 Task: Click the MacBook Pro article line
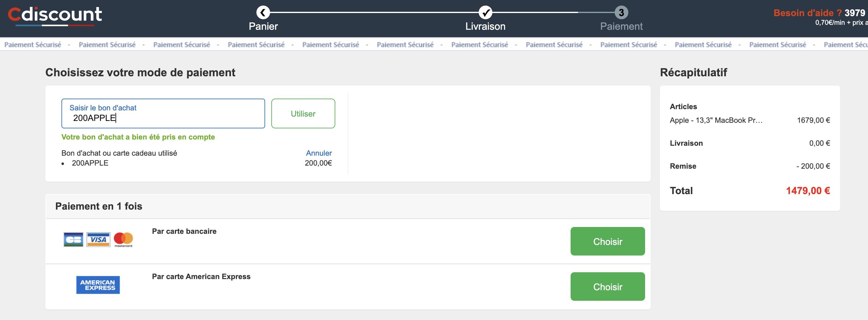tap(716, 120)
